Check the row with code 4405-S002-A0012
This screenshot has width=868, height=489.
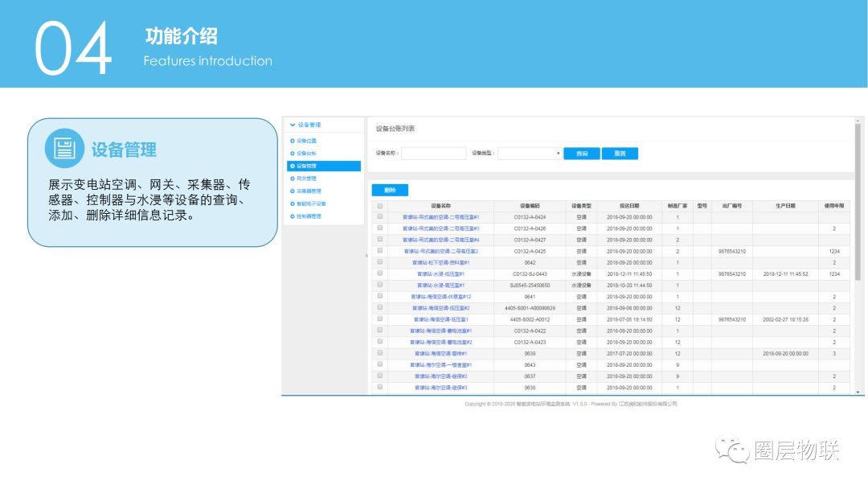click(379, 319)
